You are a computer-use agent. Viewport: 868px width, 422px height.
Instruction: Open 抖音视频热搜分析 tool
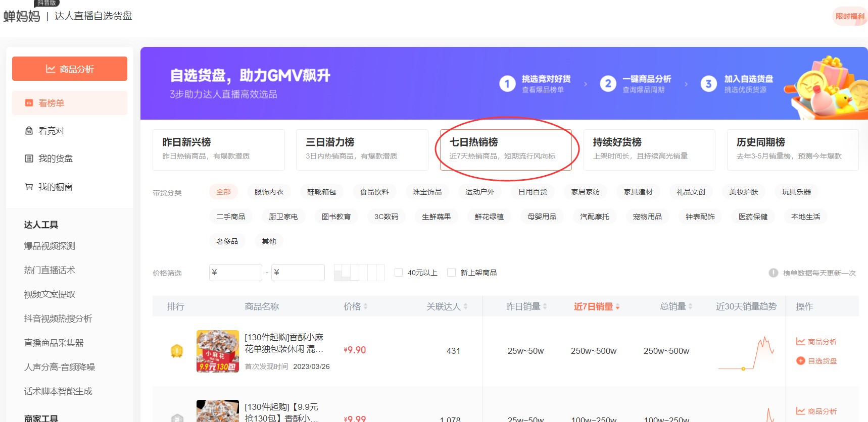click(x=58, y=319)
